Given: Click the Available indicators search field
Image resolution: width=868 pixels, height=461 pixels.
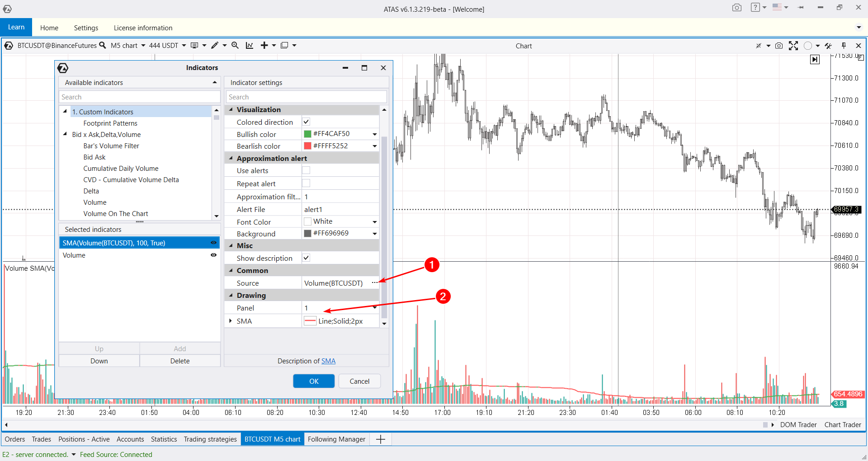Looking at the screenshot, I should [x=139, y=97].
